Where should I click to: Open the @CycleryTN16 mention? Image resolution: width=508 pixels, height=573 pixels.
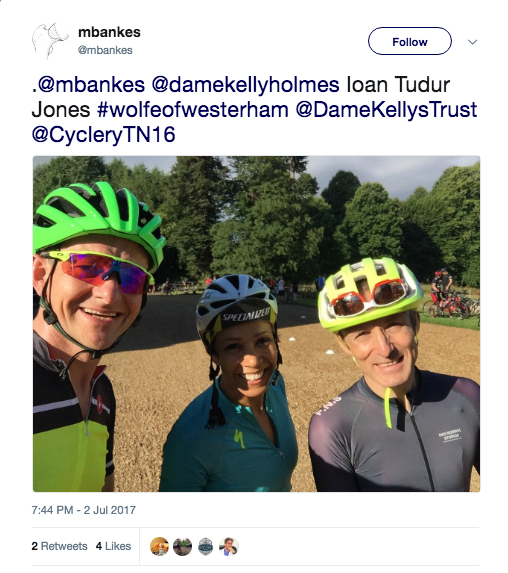103,134
